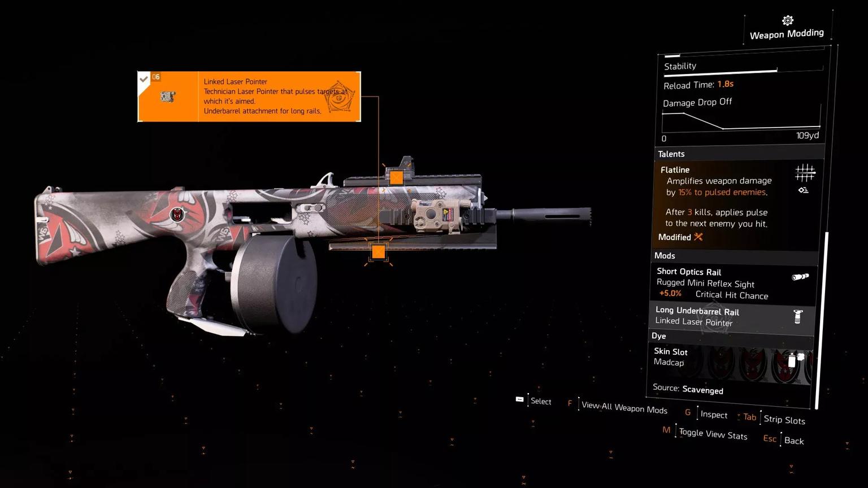Click the F key prompt icon
868x488 pixels.
[570, 403]
